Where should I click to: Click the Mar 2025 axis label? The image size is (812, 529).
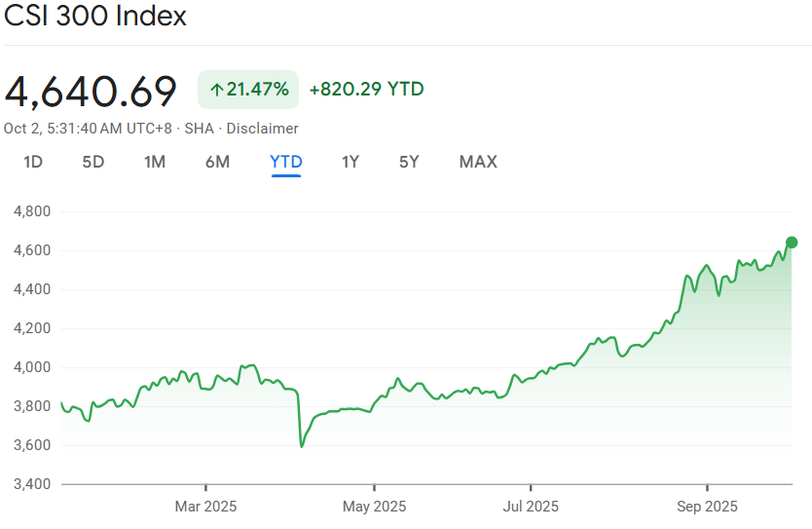(x=205, y=507)
